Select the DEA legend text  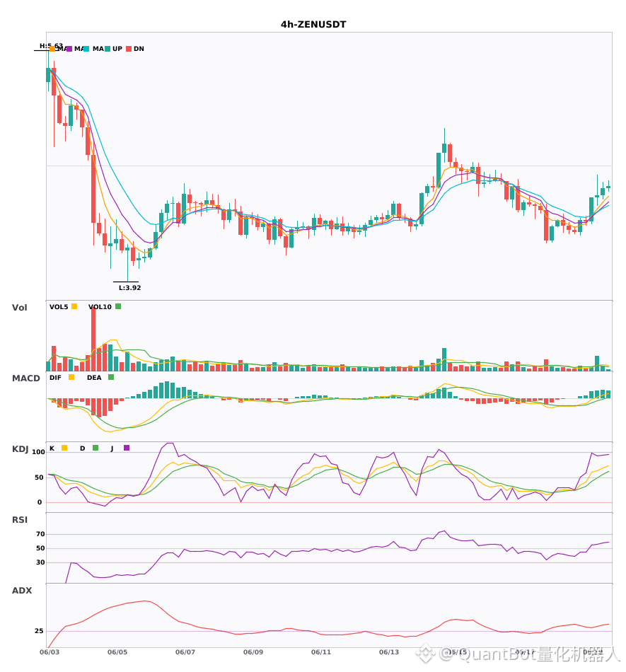click(94, 378)
